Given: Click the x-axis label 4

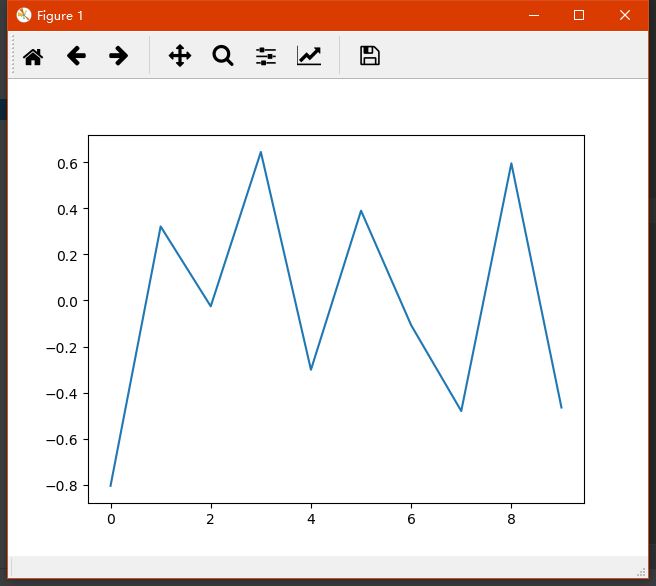Looking at the screenshot, I should (311, 519).
